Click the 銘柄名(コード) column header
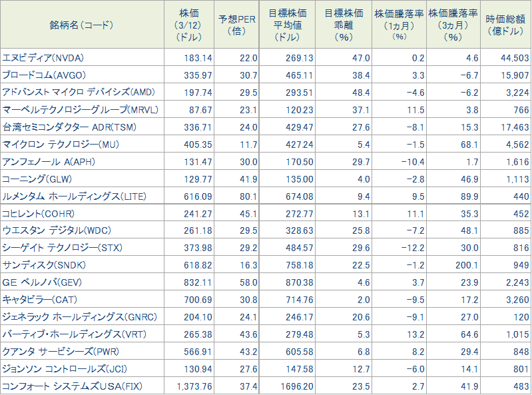The image size is (532, 395). coord(82,25)
